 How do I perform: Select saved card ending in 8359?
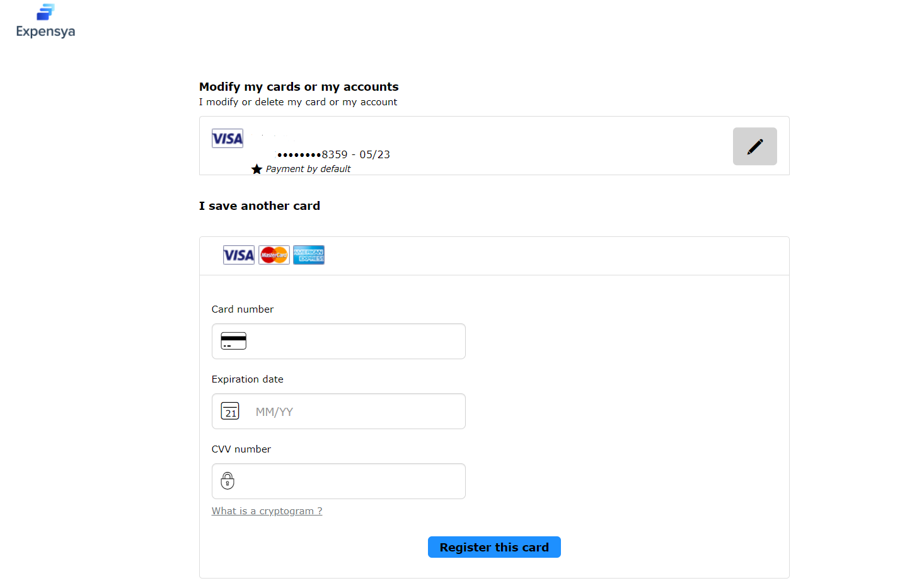tap(334, 154)
